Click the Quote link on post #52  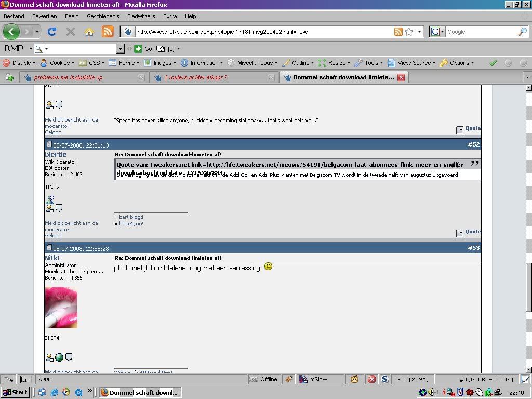pyautogui.click(x=472, y=232)
